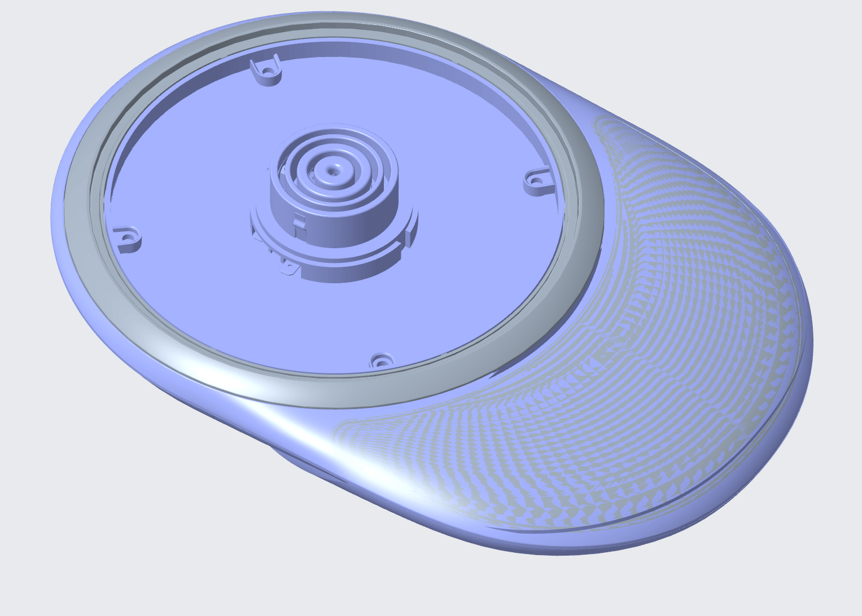862x616 pixels.
Task: Select the mounting tab at the recess bottom
Action: click(382, 360)
